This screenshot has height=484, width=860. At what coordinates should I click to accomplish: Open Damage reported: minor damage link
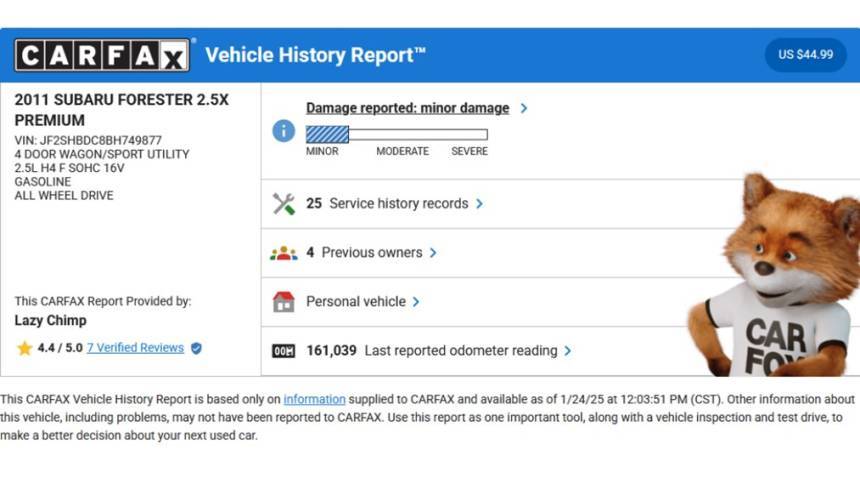(x=408, y=108)
